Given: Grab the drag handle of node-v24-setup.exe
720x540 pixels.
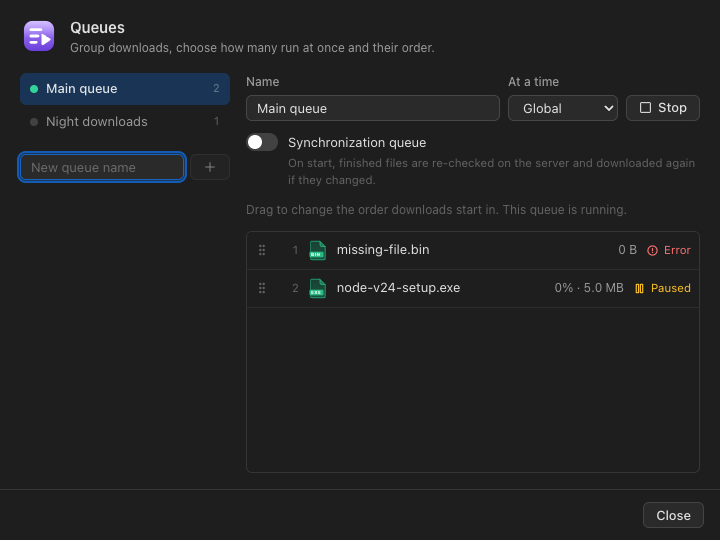Looking at the screenshot, I should tap(262, 288).
